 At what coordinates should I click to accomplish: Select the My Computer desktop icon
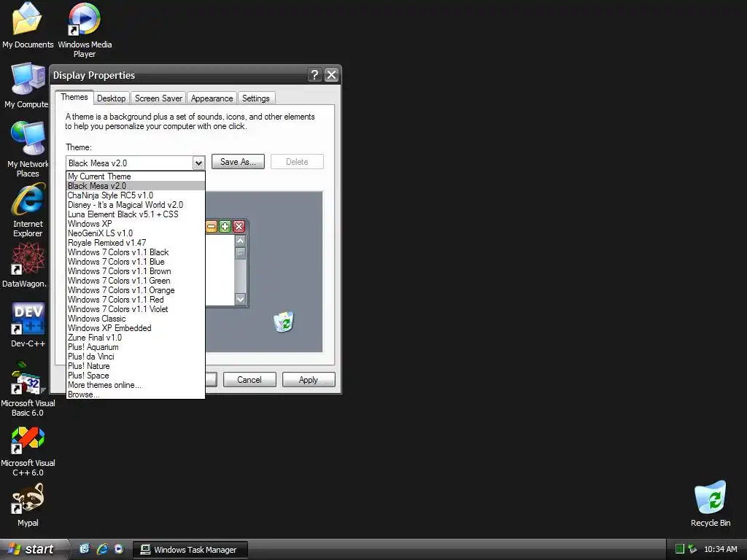pos(27,86)
